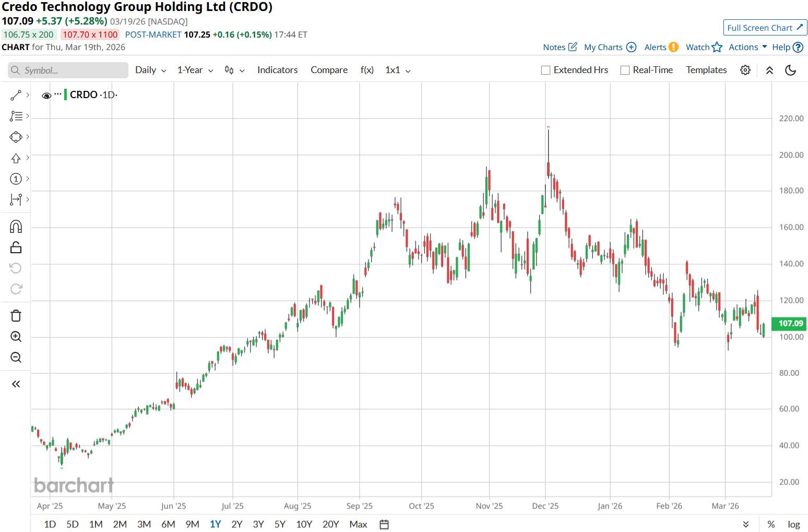808x532 pixels.
Task: Select the 1D time range
Action: 50,524
